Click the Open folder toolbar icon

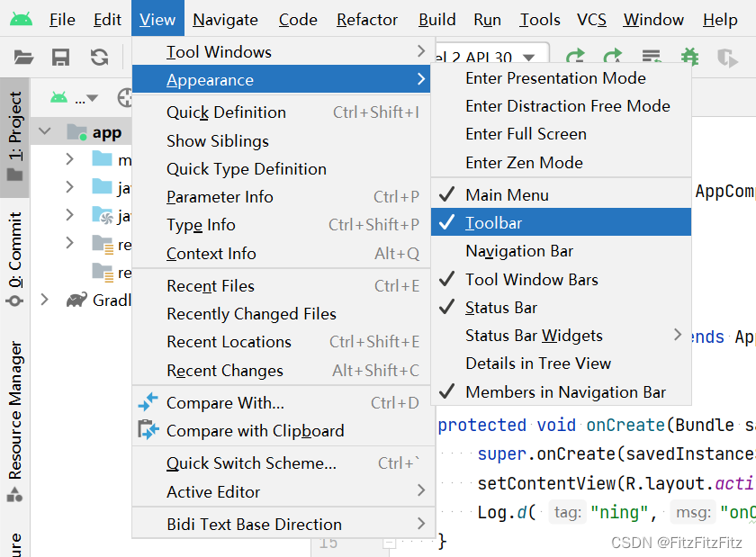click(24, 58)
